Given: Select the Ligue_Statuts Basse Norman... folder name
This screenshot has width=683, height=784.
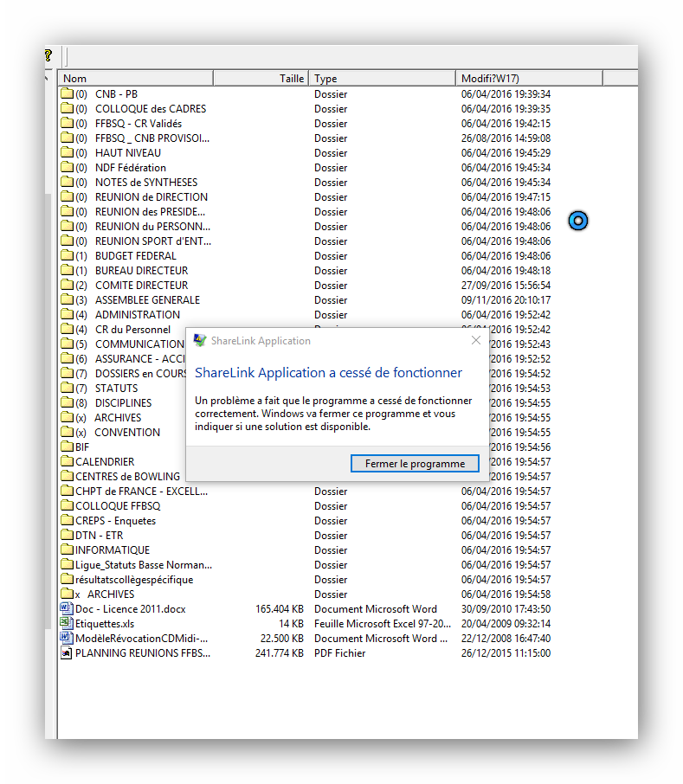Looking at the screenshot, I should [x=144, y=564].
